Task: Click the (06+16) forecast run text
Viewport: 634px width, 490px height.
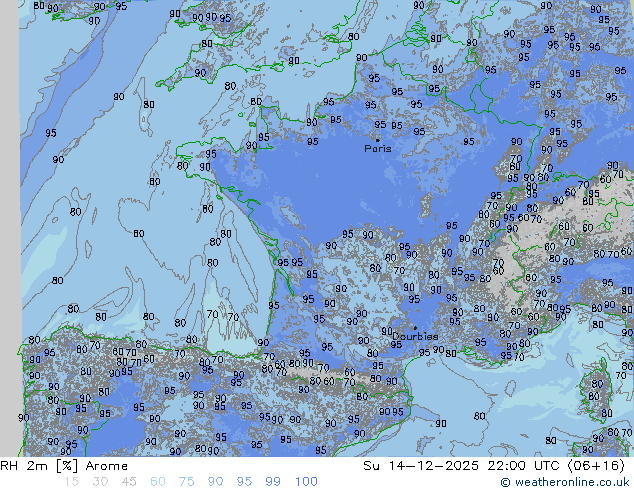Action: pos(596,466)
